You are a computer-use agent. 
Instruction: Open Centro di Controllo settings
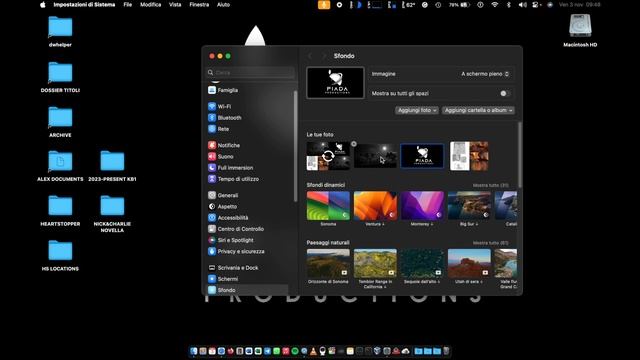[x=236, y=229]
